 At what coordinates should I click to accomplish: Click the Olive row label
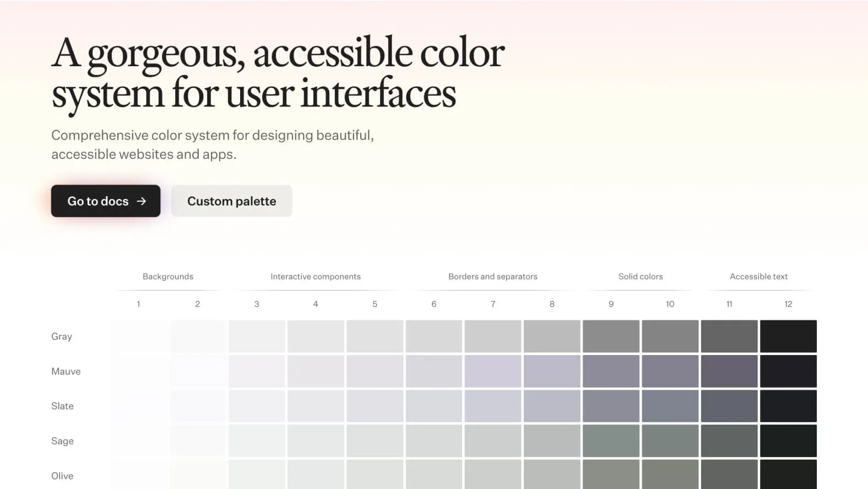(x=62, y=476)
